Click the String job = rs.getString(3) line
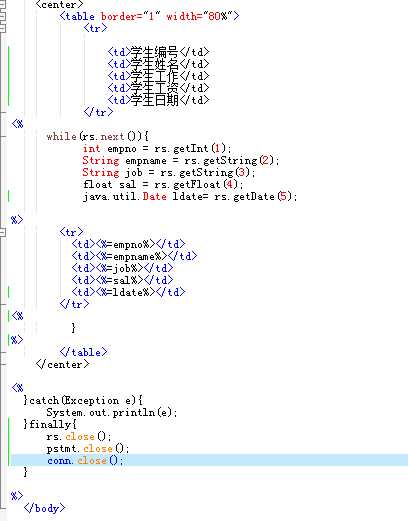This screenshot has width=408, height=521. click(169, 172)
